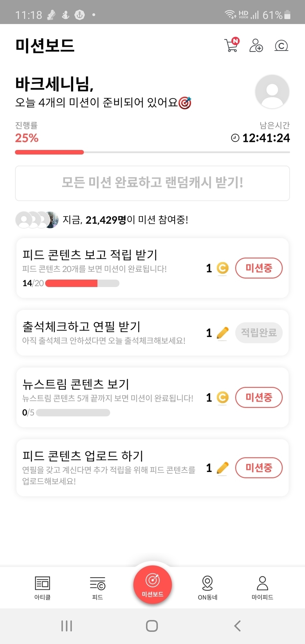This screenshot has width=305, height=644.
Task: Tap the participant avatars group
Action: pyautogui.click(x=37, y=220)
